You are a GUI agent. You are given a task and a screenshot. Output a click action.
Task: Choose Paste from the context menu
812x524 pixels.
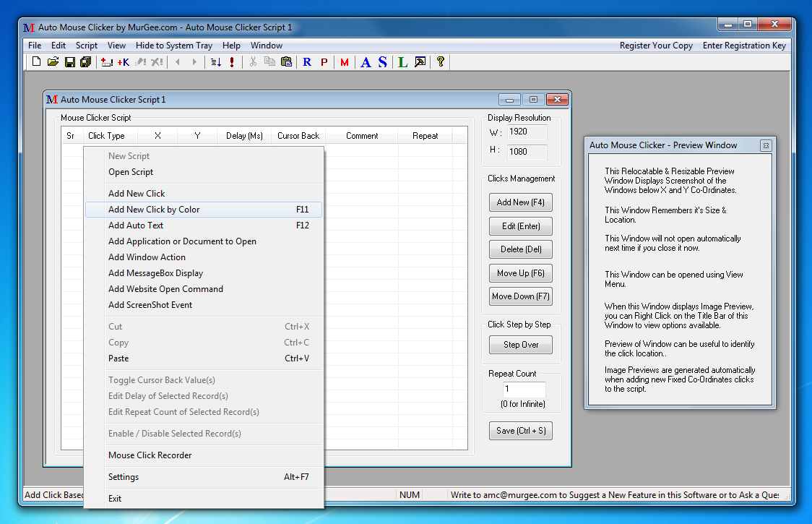(x=204, y=358)
